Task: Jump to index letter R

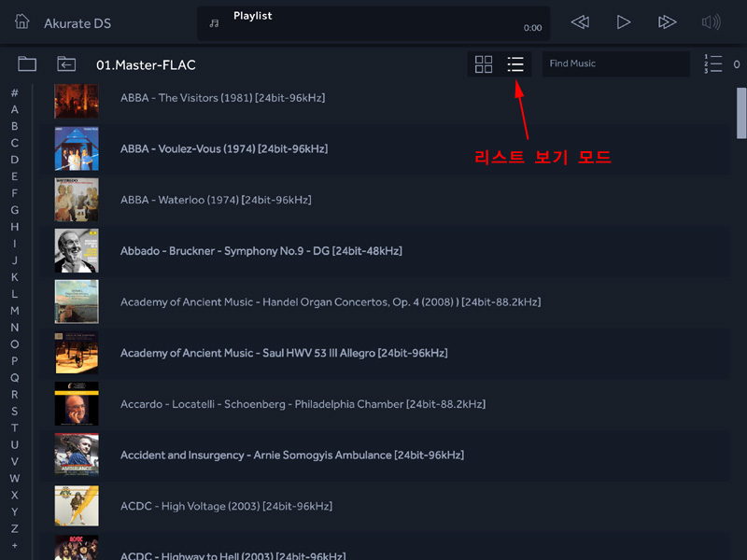Action: coord(15,395)
